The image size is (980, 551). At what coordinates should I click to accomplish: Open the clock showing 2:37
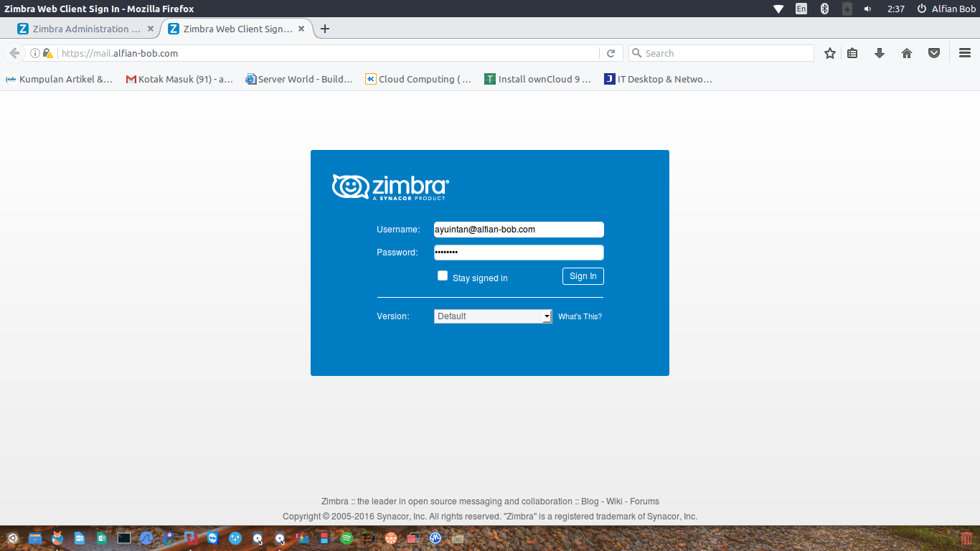click(x=896, y=9)
